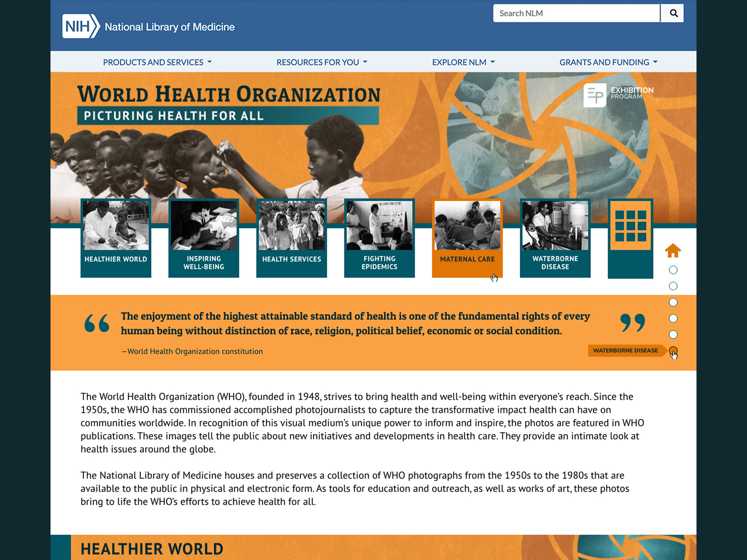The height and width of the screenshot is (560, 747).
Task: Open the Fighting Epidemics tile
Action: [379, 238]
